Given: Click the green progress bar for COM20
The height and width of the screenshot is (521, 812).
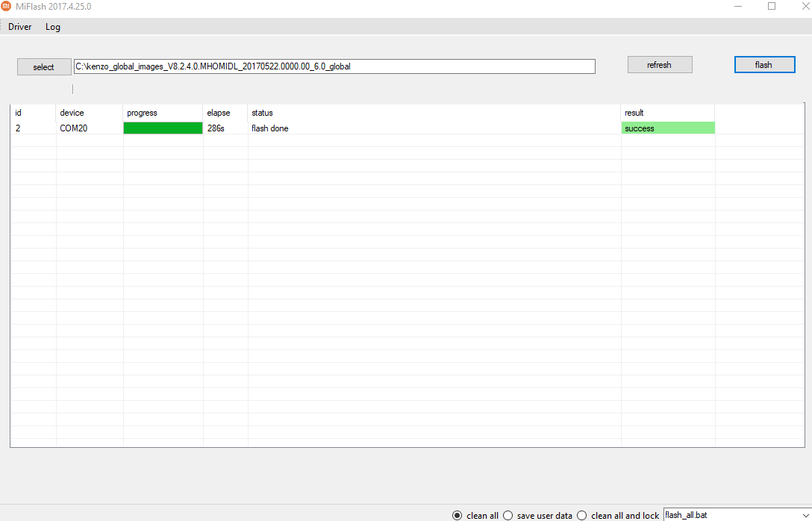Looking at the screenshot, I should point(163,128).
